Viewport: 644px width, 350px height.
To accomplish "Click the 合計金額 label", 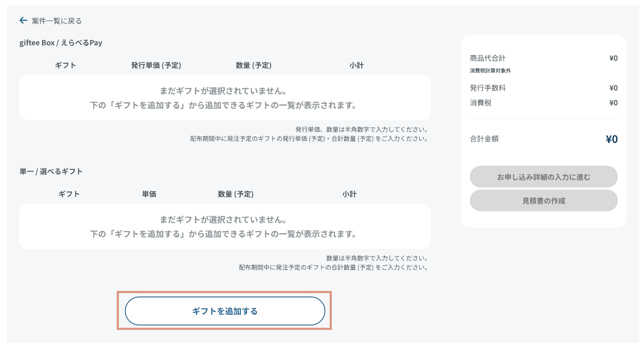I will 484,139.
